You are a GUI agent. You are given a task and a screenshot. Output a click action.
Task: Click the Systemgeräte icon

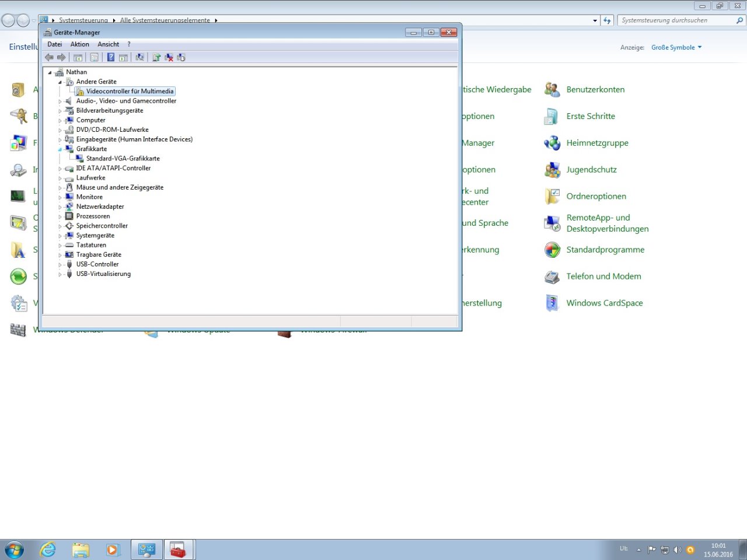(x=69, y=236)
